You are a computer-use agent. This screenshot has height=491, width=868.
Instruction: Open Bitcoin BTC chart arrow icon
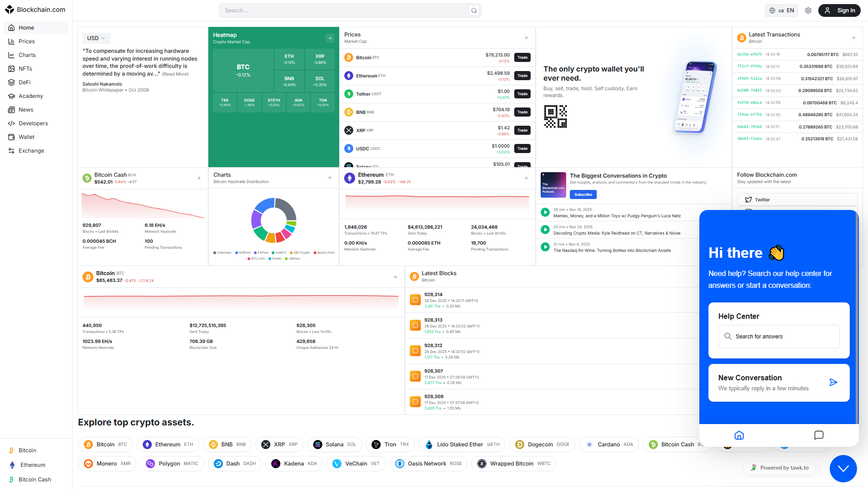[x=395, y=277]
